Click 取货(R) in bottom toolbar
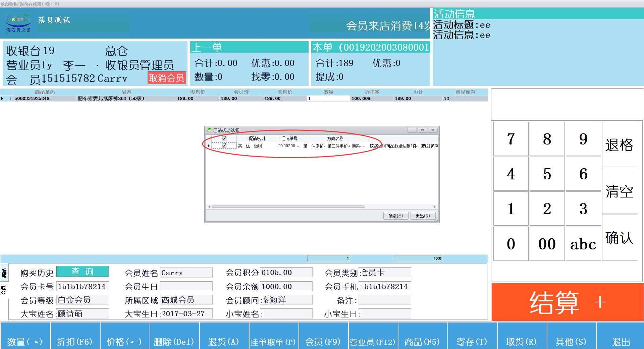Viewport: 644px width, 349px height. pos(522,336)
